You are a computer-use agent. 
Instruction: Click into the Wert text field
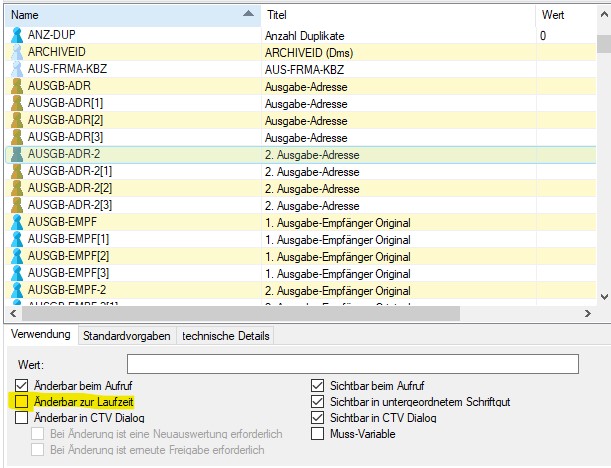pyautogui.click(x=352, y=364)
